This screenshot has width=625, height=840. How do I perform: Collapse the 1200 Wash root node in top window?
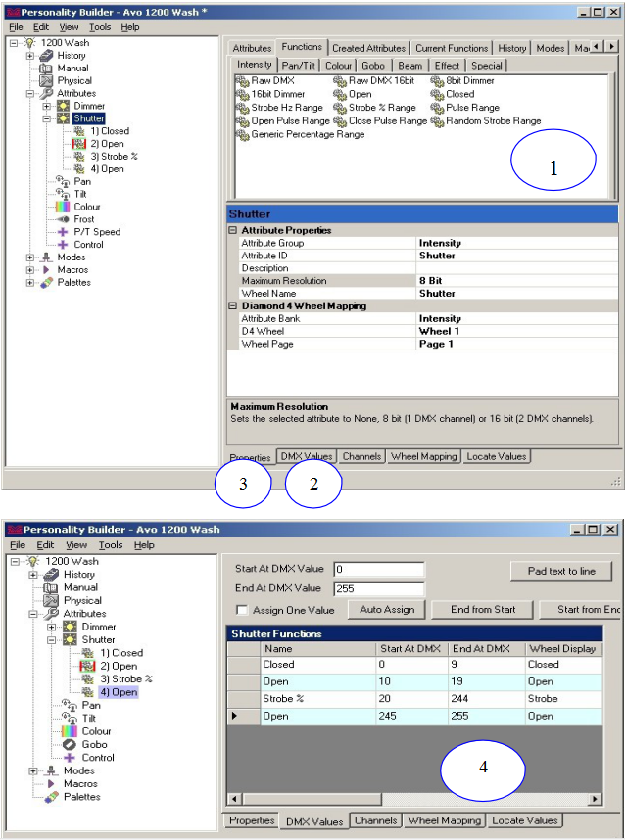[14, 43]
